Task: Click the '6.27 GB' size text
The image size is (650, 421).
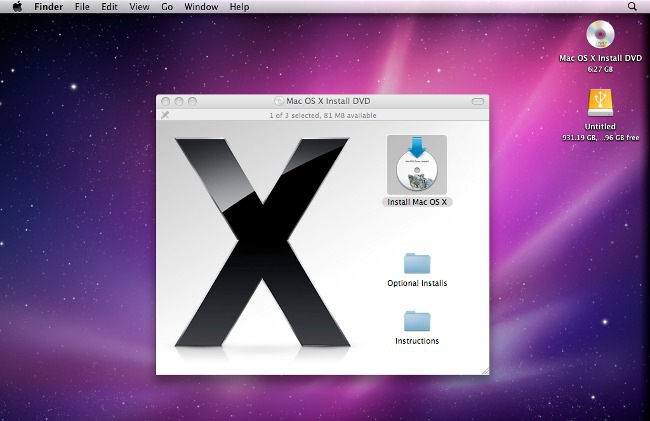Action: pos(600,69)
